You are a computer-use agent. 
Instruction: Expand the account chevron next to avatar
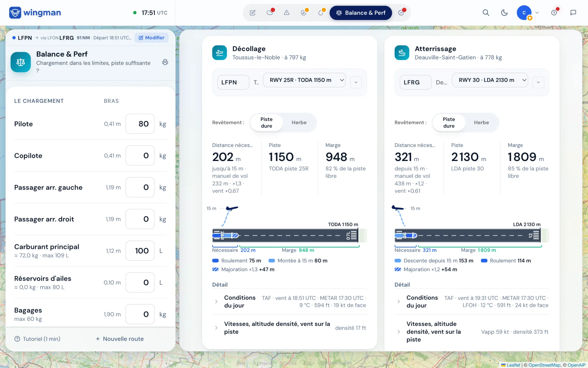[537, 13]
